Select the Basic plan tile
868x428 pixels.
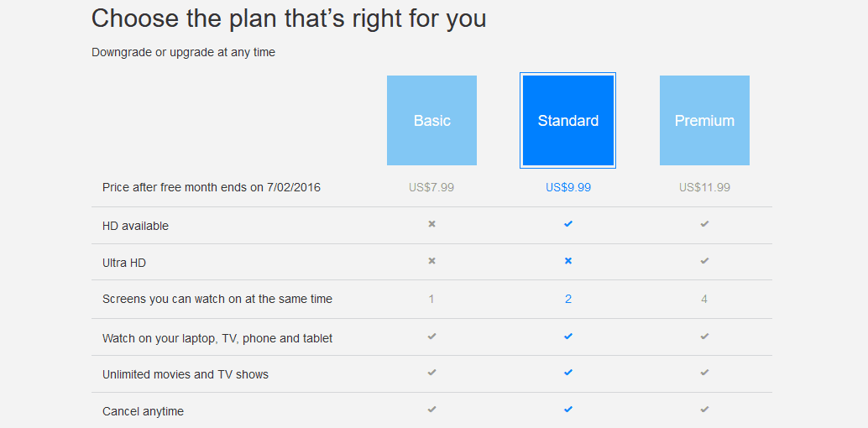click(x=431, y=120)
